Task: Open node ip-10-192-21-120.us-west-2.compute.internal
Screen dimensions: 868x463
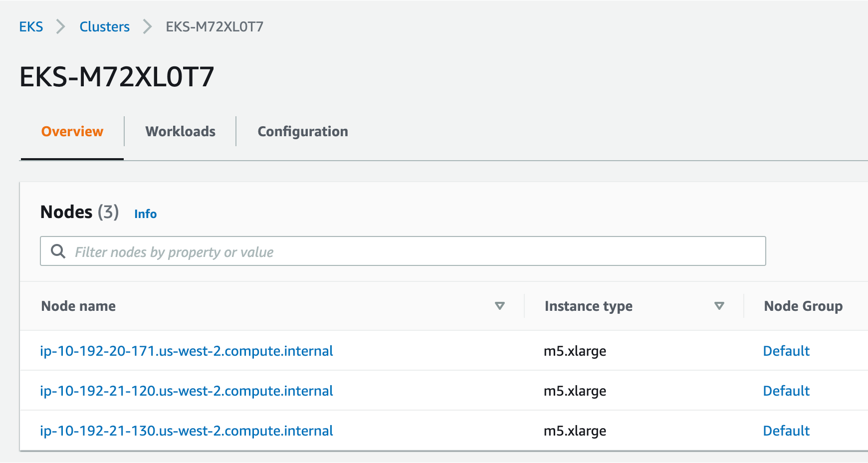Action: [187, 391]
